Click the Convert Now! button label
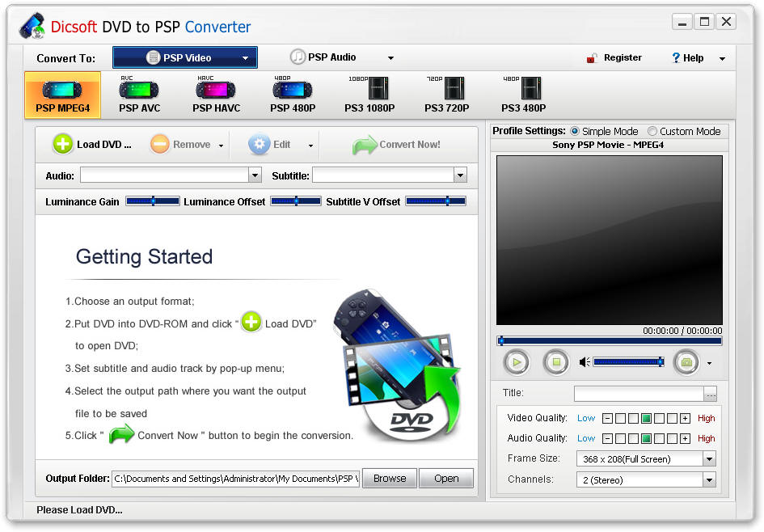 pyautogui.click(x=409, y=144)
